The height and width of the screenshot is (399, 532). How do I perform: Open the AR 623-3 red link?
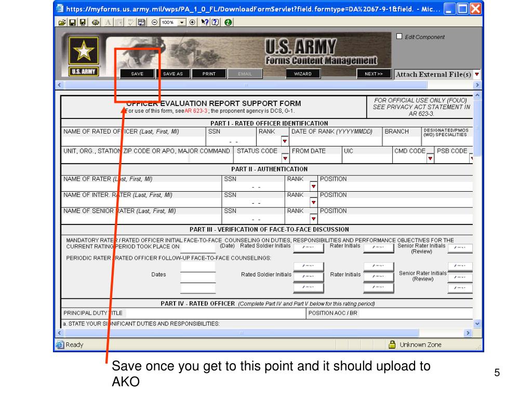tap(196, 111)
